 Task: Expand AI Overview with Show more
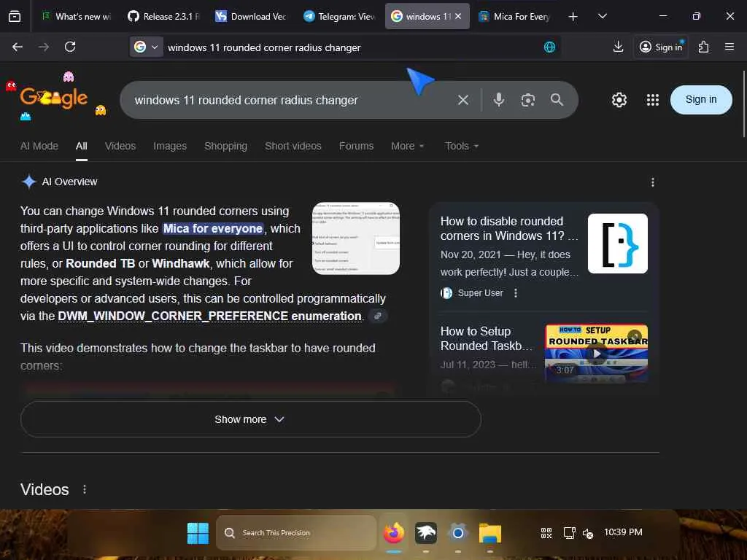coord(251,419)
